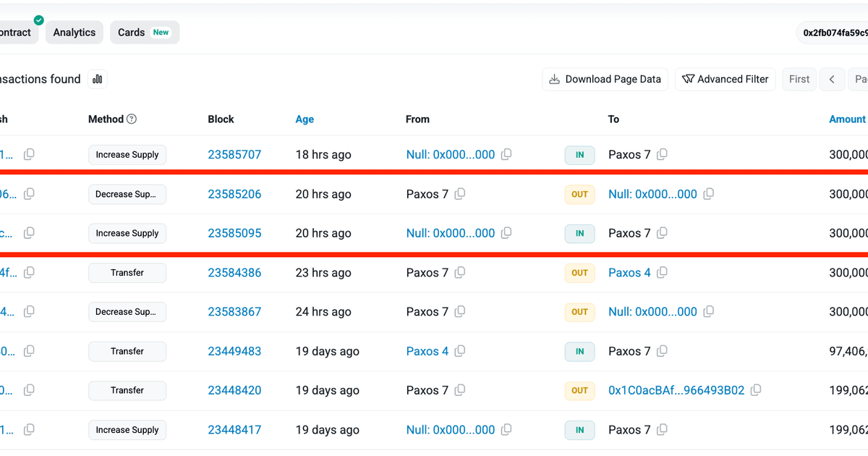The height and width of the screenshot is (456, 868).
Task: Click the From column header
Action: 417,119
